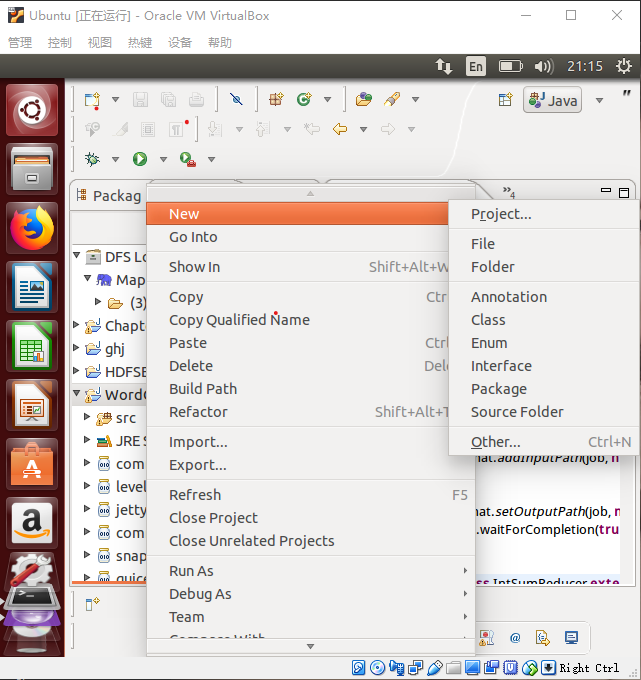Open the New wizard dropdown arrow
The image size is (641, 680).
pyautogui.click(x=115, y=100)
